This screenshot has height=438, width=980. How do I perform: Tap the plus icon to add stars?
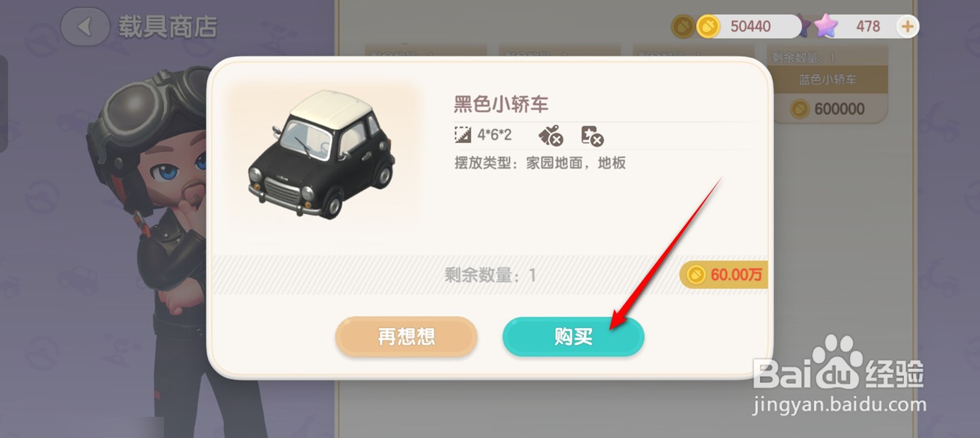pos(907,27)
